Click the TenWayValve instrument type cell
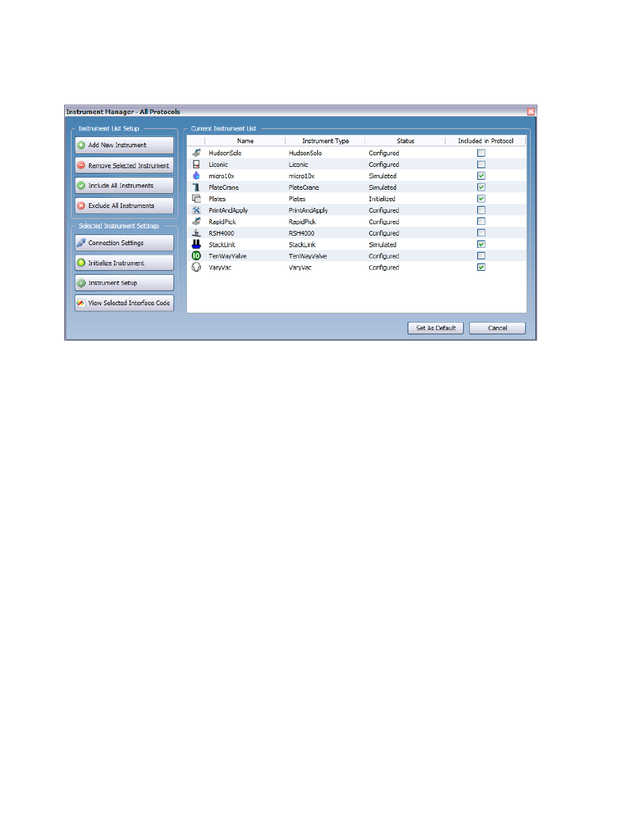The width and height of the screenshot is (644, 834). [308, 257]
